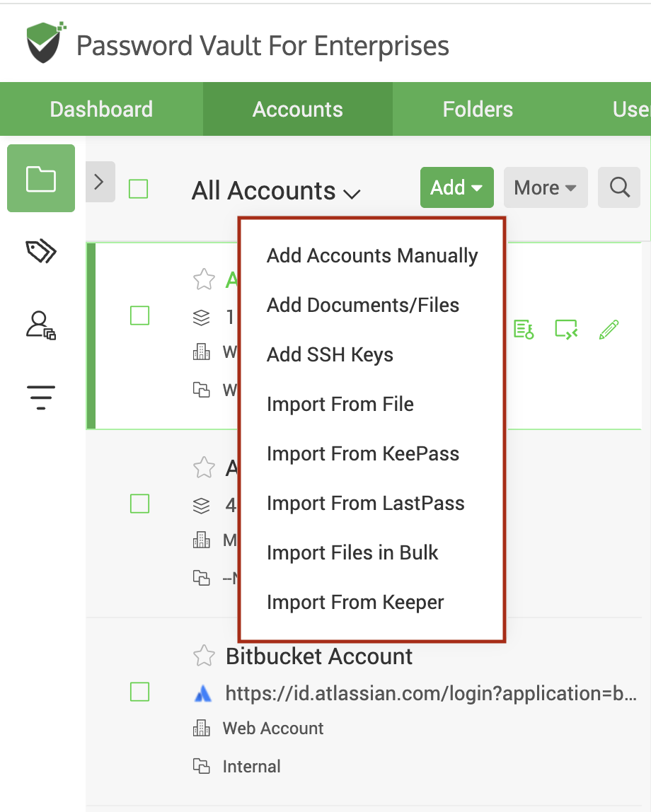Image resolution: width=651 pixels, height=812 pixels.
Task: Click the remote connection screen icon
Action: (566, 330)
